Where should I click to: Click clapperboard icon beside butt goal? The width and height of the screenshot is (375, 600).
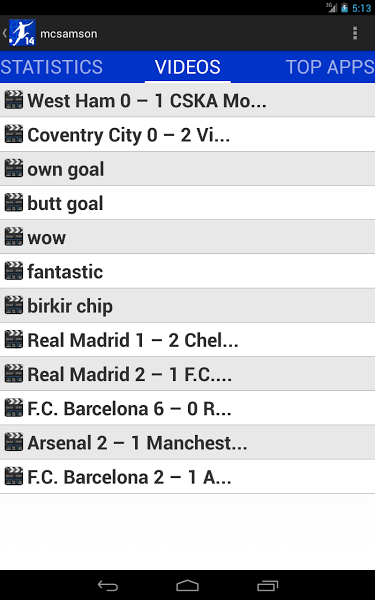click(14, 203)
